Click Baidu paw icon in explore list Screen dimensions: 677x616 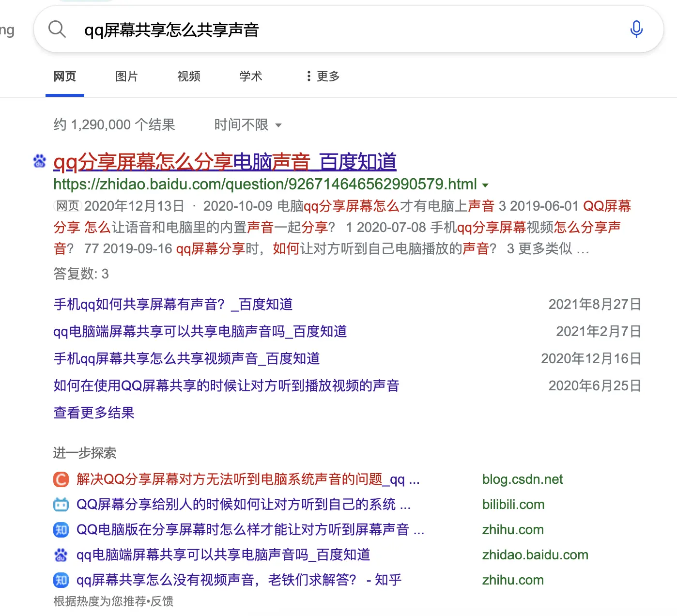[61, 555]
